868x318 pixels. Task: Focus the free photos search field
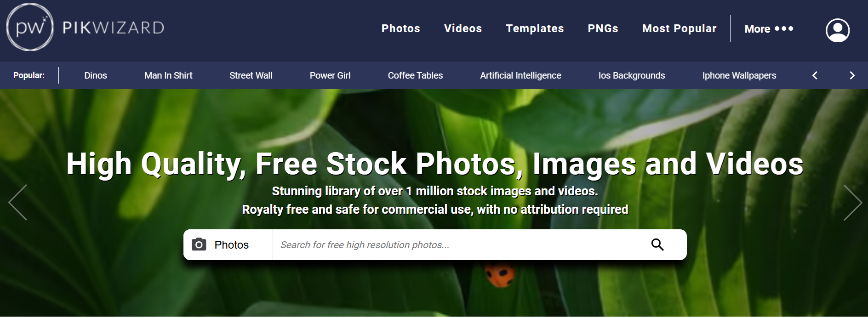pyautogui.click(x=460, y=244)
